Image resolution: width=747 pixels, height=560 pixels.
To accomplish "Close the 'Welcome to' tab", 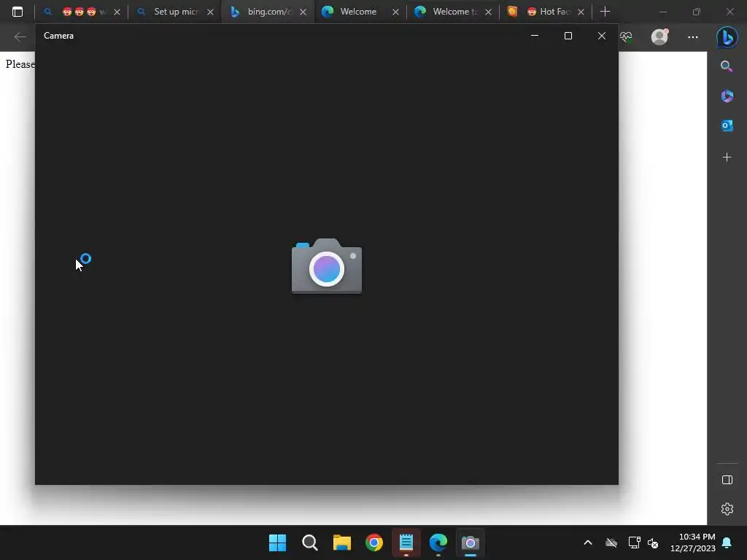I will (488, 12).
